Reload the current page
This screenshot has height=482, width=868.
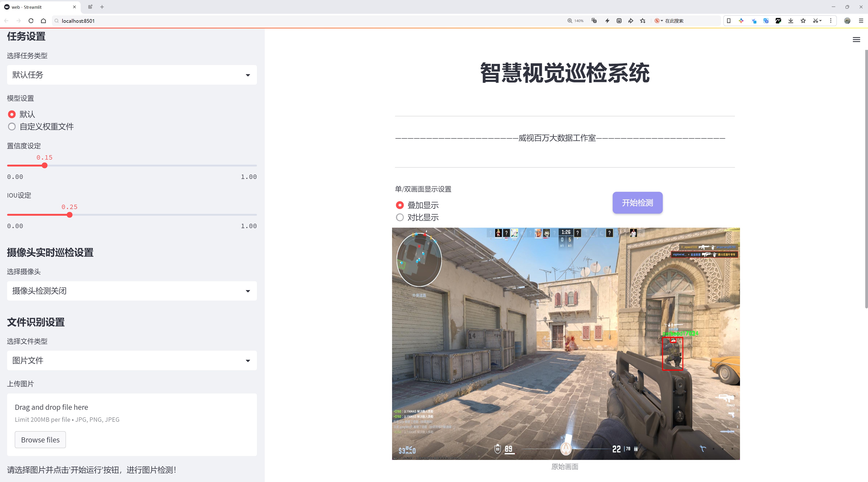[x=31, y=21]
